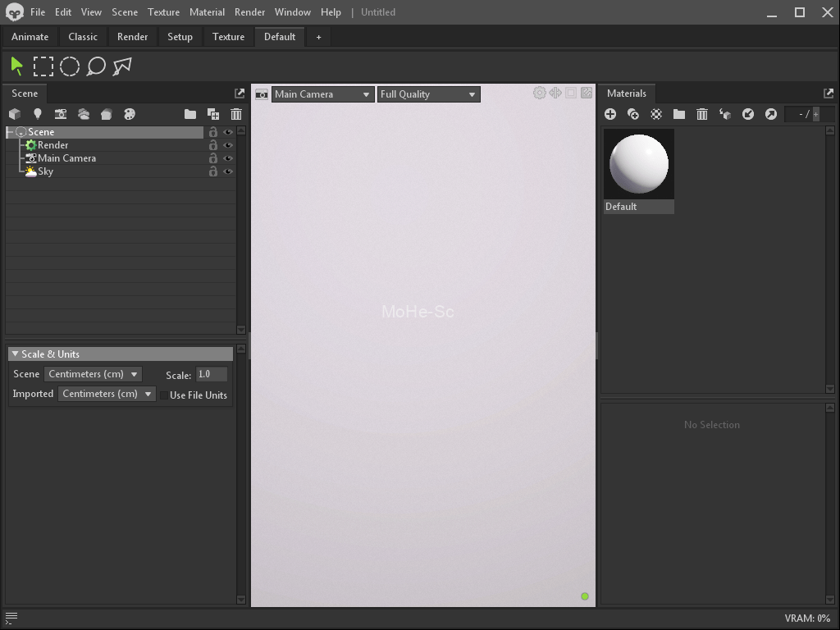Open the Scene units Centimeters dropdown
The image size is (840, 630).
pos(93,373)
